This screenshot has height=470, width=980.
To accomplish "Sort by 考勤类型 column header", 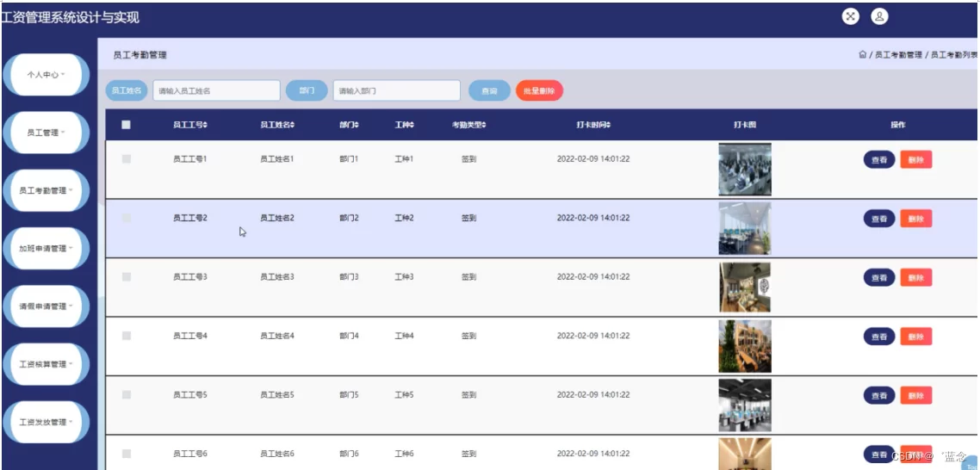I will click(469, 125).
